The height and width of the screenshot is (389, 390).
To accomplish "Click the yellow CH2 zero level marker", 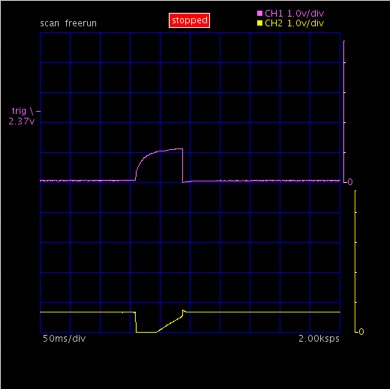I will click(361, 331).
